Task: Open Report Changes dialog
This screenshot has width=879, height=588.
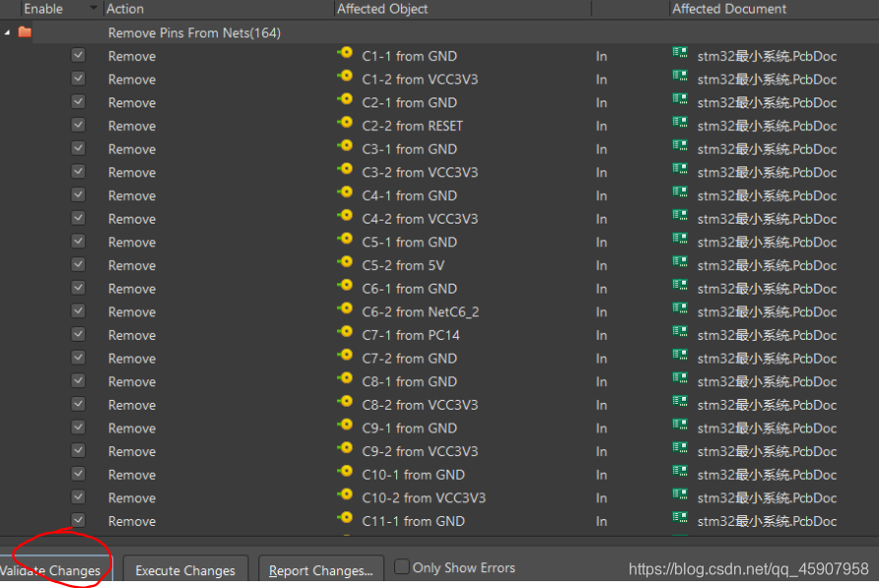Action: pos(320,569)
